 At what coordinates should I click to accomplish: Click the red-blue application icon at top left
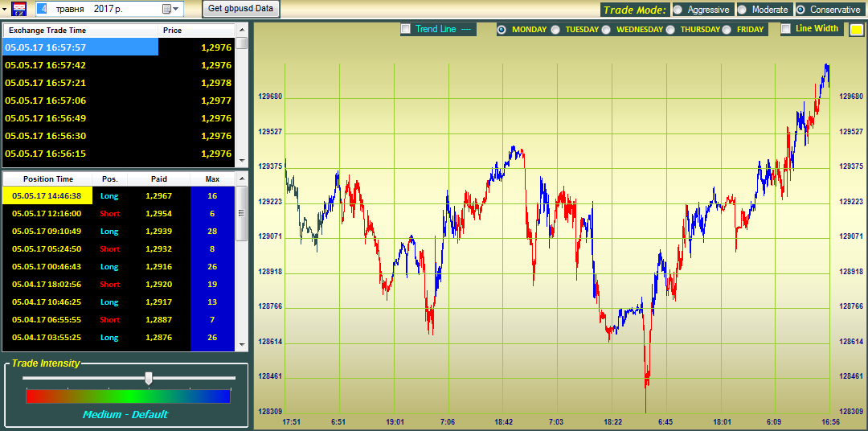coord(20,9)
